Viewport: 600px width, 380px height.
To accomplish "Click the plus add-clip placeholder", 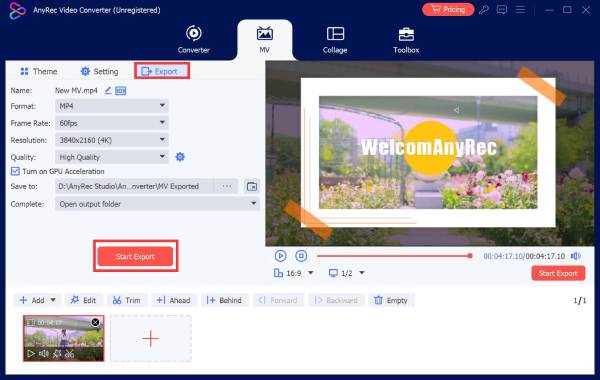I will point(151,338).
